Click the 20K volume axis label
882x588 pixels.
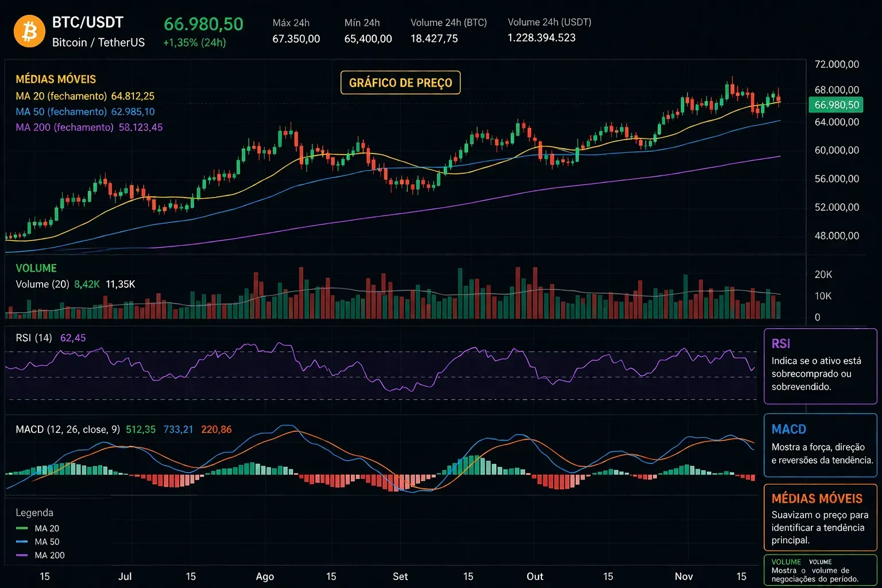point(823,274)
